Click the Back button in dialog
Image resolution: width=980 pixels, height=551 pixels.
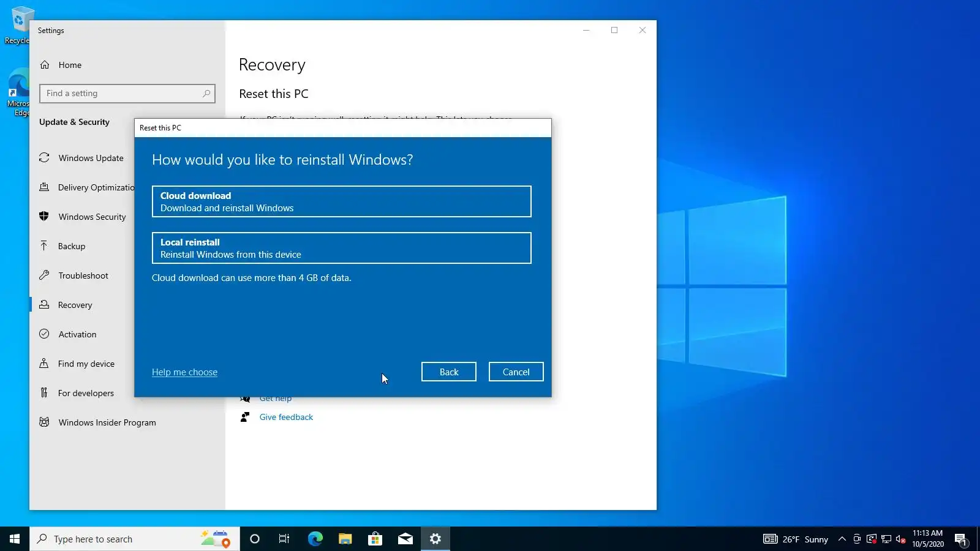click(x=449, y=372)
